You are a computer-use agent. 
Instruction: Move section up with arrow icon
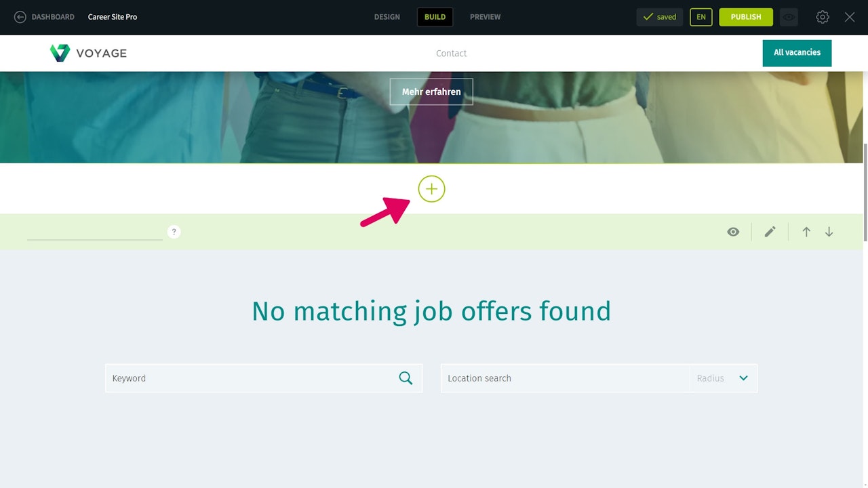(x=806, y=232)
